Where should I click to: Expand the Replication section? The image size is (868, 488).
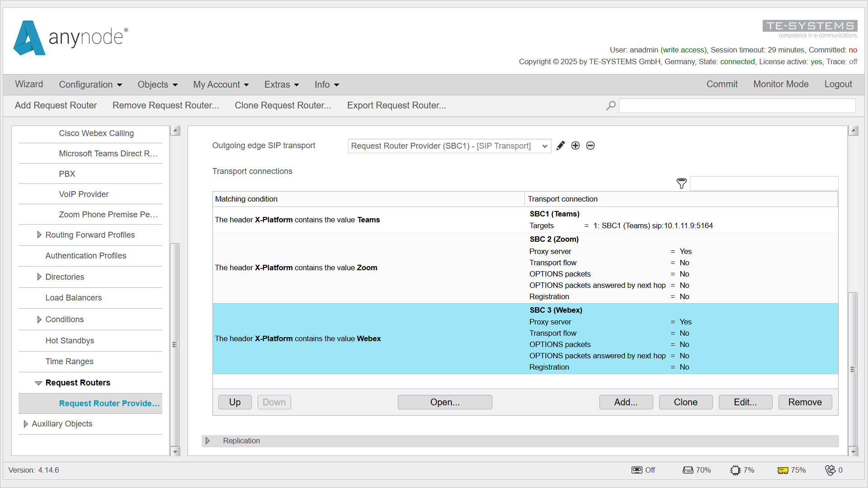[x=208, y=441]
